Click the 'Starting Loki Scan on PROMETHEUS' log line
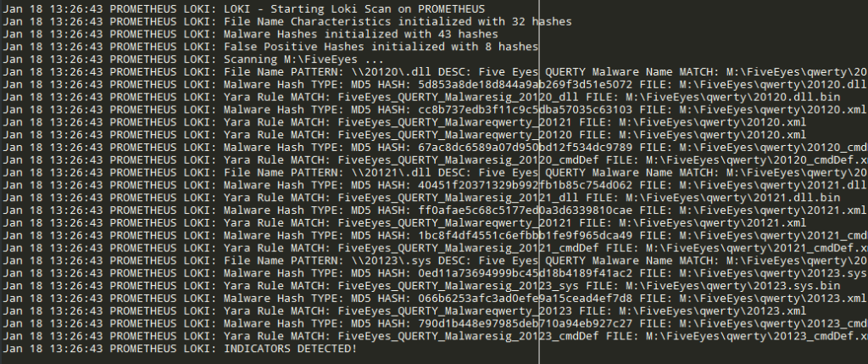The width and height of the screenshot is (868, 364). click(243, 8)
